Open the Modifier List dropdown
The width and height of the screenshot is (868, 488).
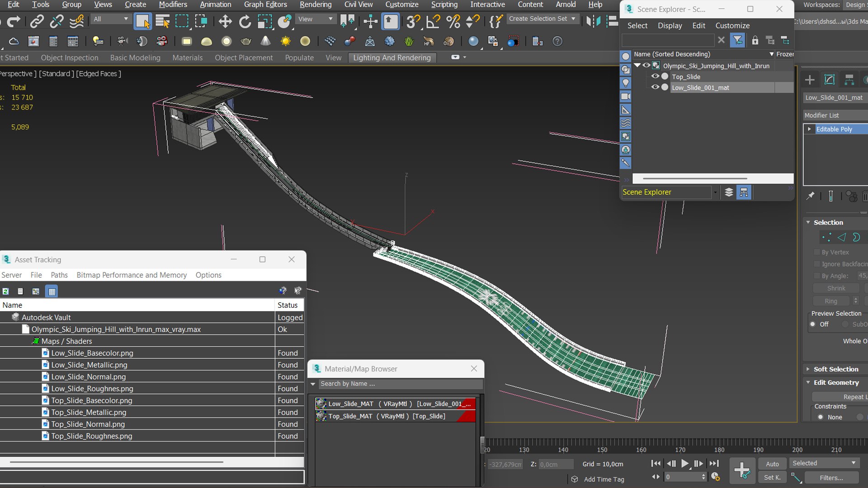[835, 115]
